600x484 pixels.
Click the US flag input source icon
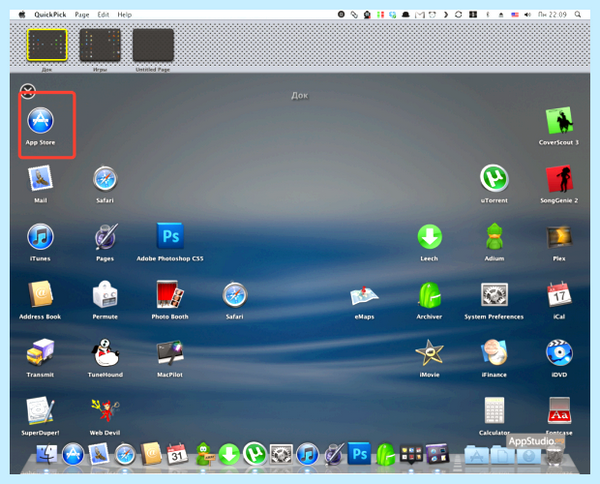[515, 15]
